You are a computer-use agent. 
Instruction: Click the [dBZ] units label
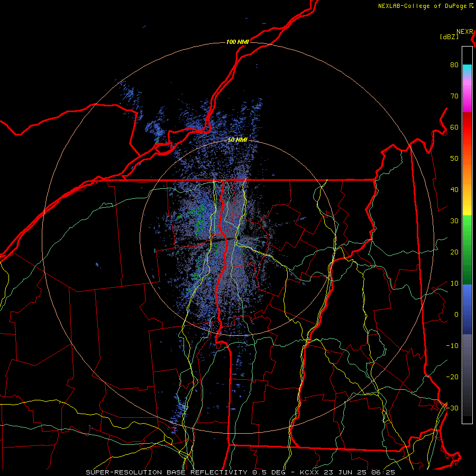(x=449, y=36)
